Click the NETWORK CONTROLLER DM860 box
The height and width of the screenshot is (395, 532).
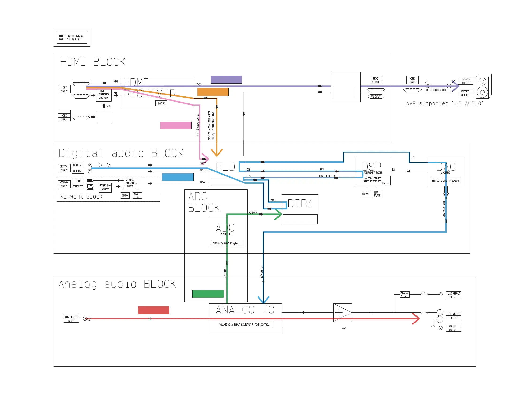(131, 183)
